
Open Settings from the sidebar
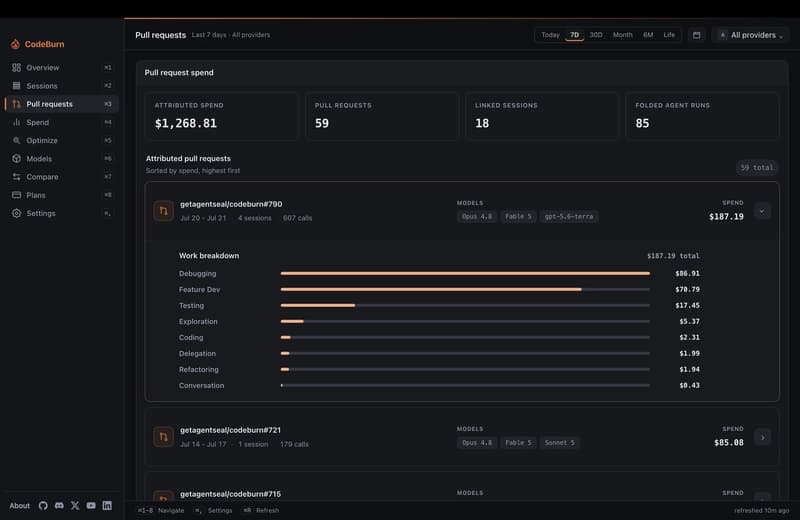tap(62, 213)
